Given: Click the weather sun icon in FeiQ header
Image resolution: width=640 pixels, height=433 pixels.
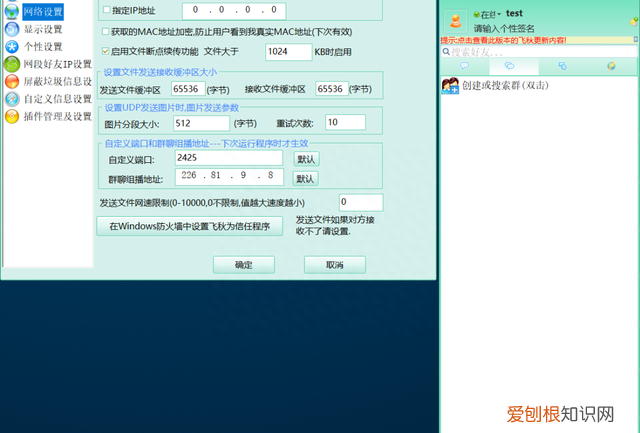Looking at the screenshot, I should 635,21.
